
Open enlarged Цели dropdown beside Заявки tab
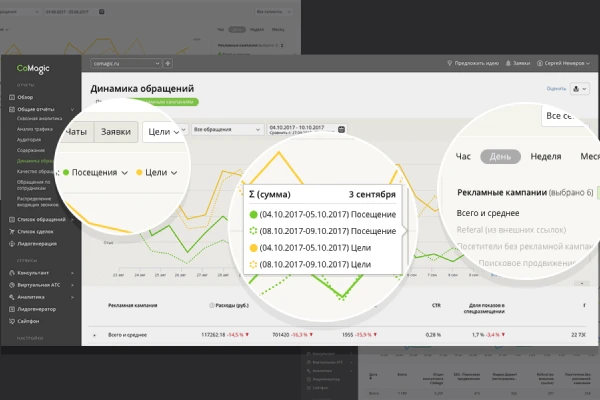tap(164, 132)
